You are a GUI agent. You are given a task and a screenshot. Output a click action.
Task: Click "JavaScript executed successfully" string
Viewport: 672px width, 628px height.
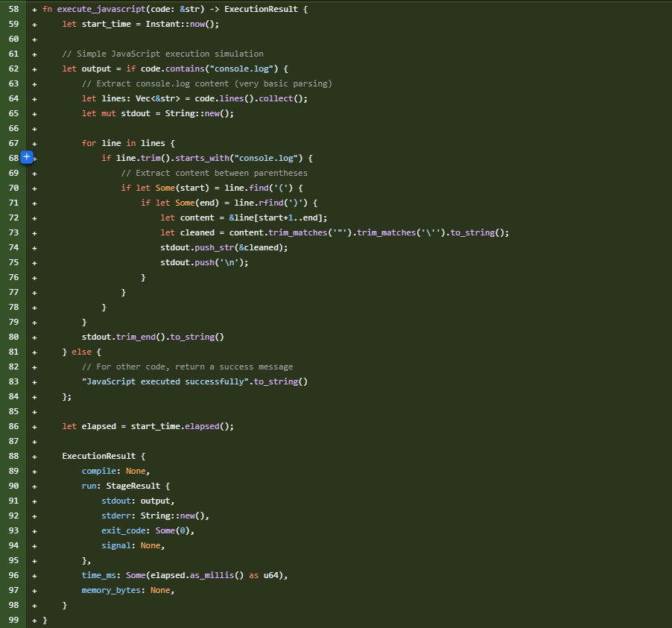tap(165, 381)
